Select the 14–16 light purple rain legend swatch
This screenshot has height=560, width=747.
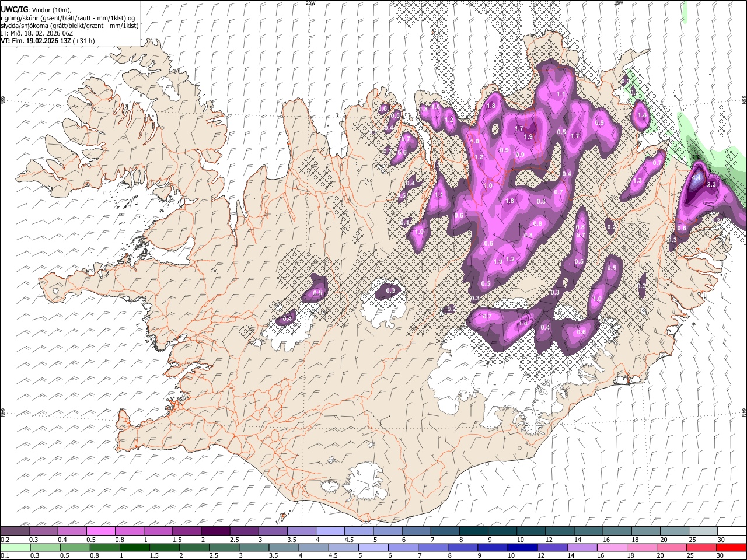click(582, 547)
